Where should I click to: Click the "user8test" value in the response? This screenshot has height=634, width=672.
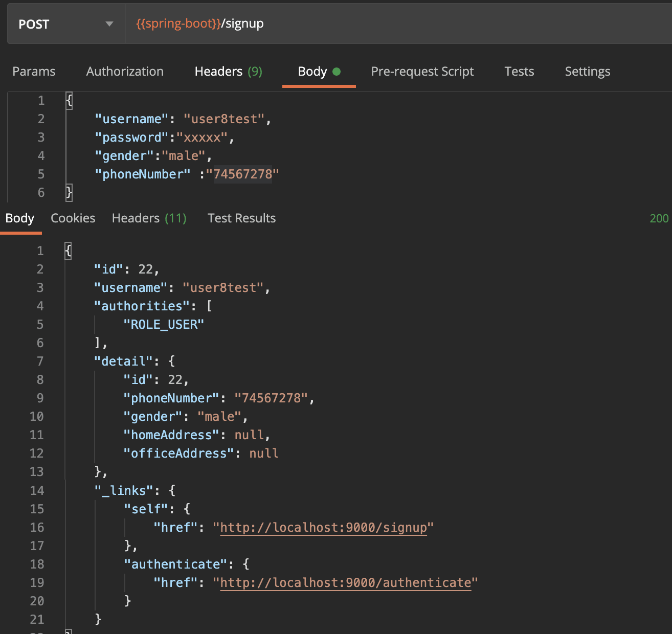click(223, 288)
